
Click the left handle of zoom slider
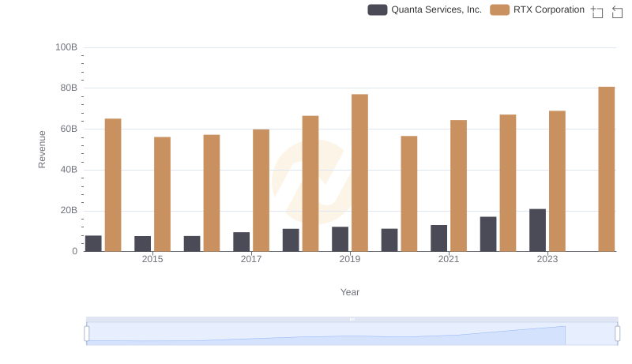pyautogui.click(x=87, y=334)
